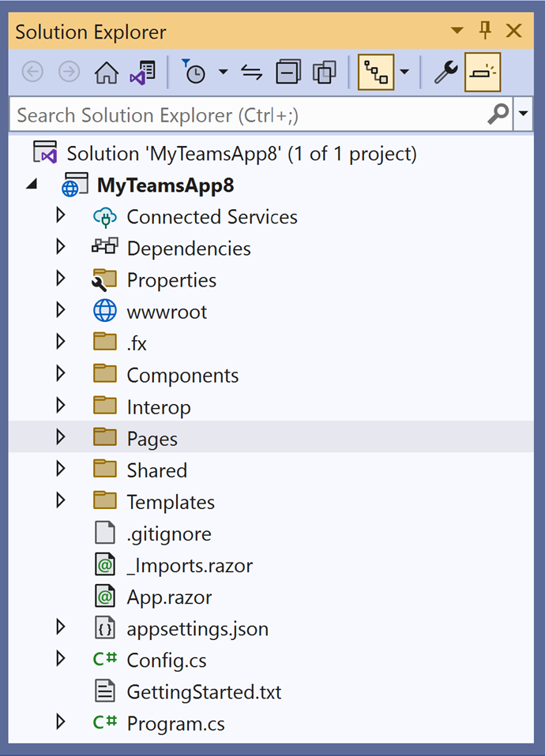
Task: Open the search options dropdown
Action: [524, 114]
